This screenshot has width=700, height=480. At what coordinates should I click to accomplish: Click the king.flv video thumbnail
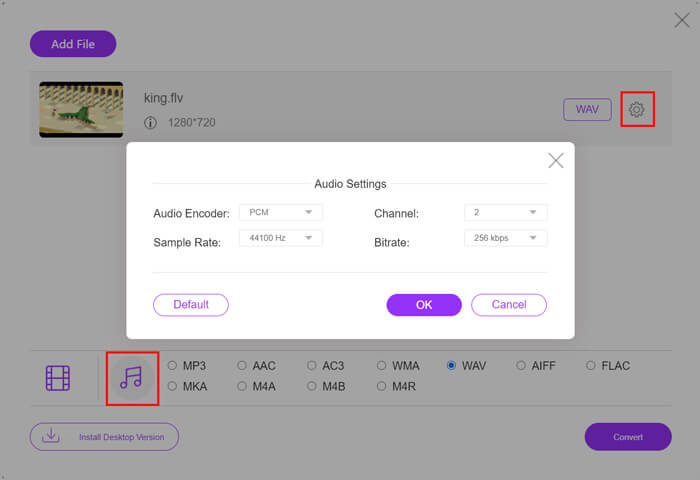tap(81, 109)
